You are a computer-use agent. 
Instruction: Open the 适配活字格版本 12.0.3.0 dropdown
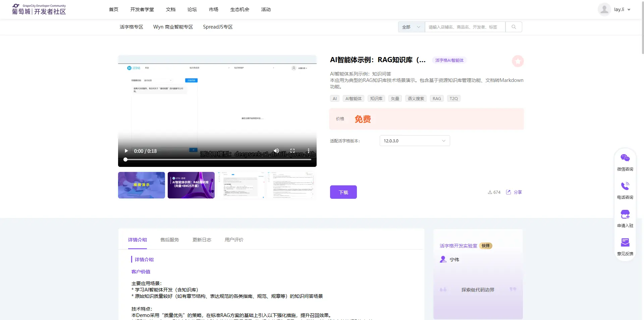[x=415, y=141]
